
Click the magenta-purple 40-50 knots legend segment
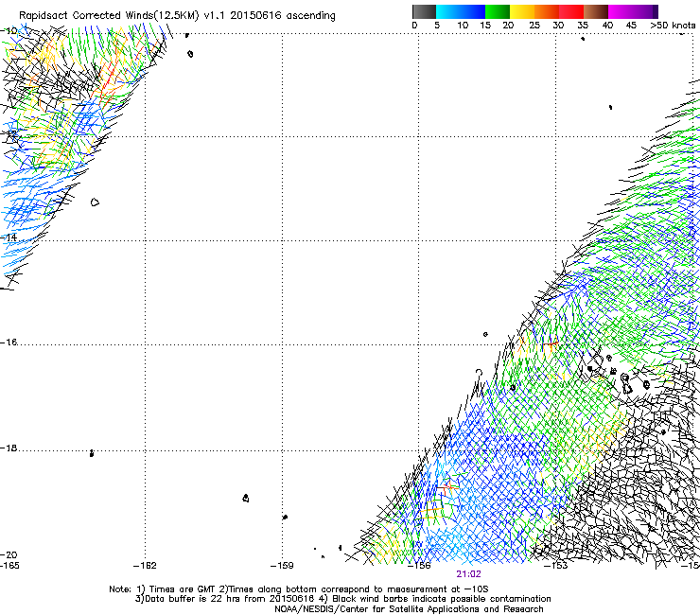(x=633, y=11)
